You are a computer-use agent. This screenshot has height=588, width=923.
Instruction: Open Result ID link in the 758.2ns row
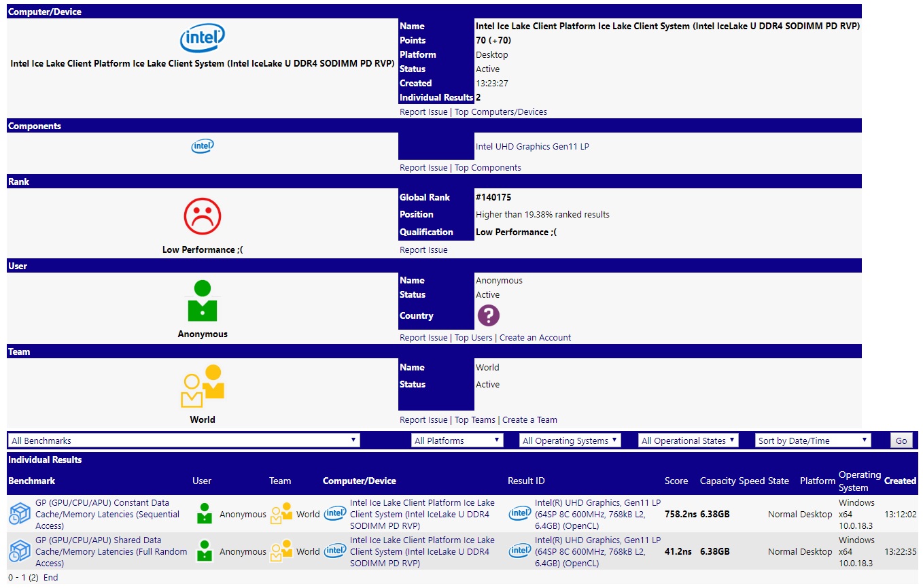point(598,515)
